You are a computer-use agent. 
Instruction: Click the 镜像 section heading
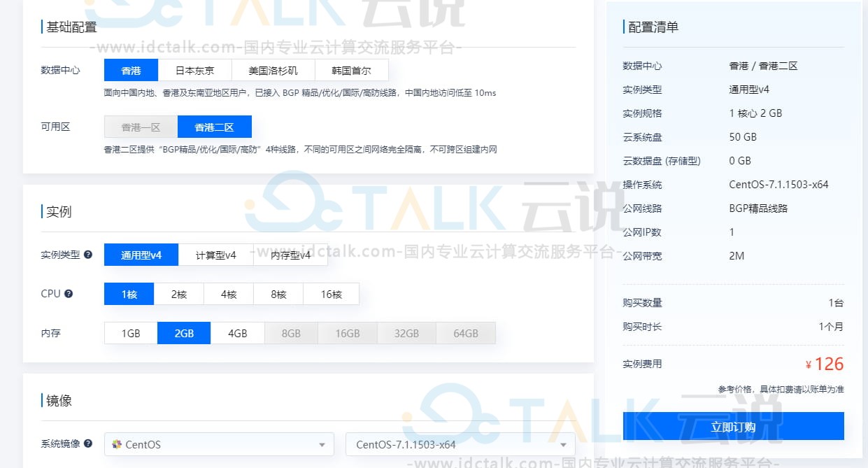pyautogui.click(x=59, y=401)
